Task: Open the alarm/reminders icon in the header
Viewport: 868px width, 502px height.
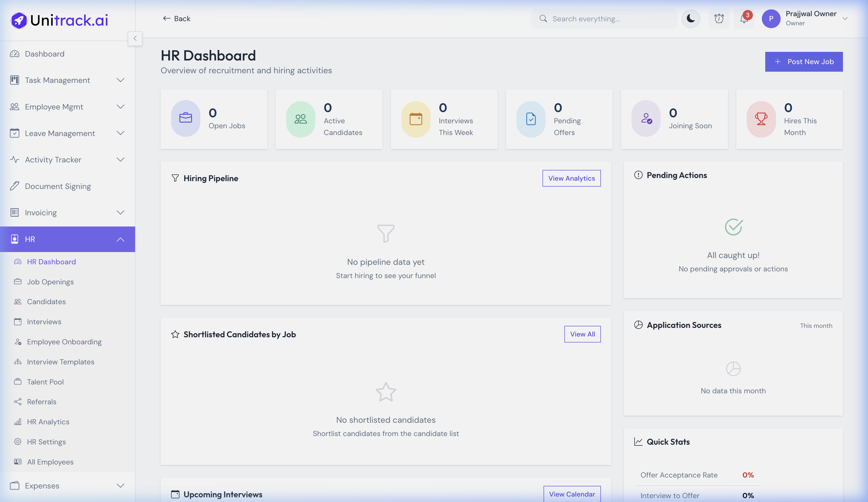Action: 719,19
